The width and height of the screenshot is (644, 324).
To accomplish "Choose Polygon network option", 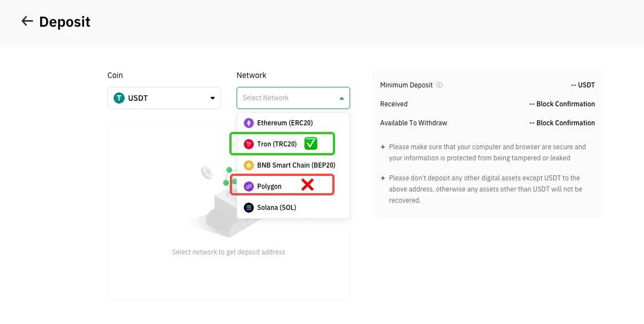I will click(x=293, y=186).
